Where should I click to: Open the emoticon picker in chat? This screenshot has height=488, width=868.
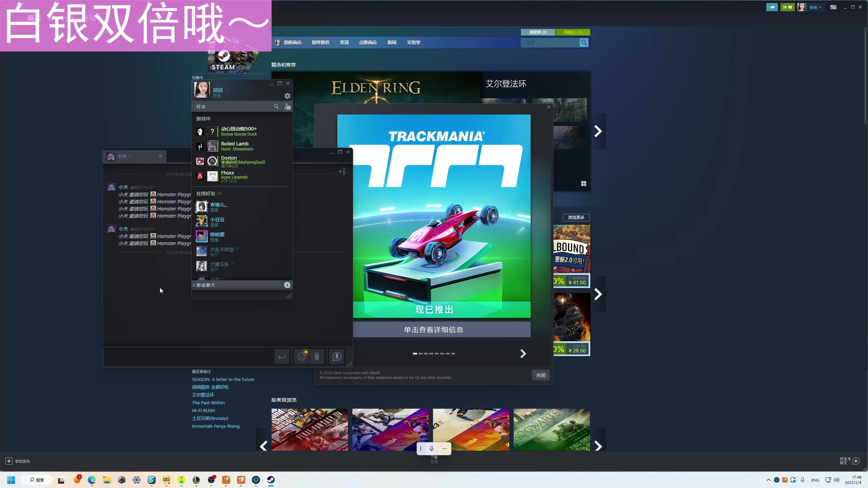click(301, 357)
